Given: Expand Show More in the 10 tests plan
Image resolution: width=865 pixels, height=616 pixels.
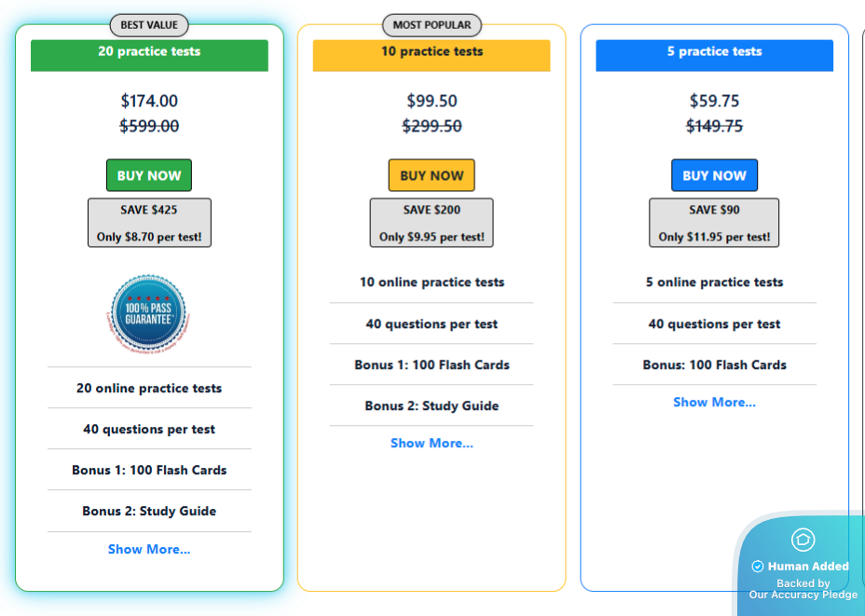Looking at the screenshot, I should pos(432,443).
